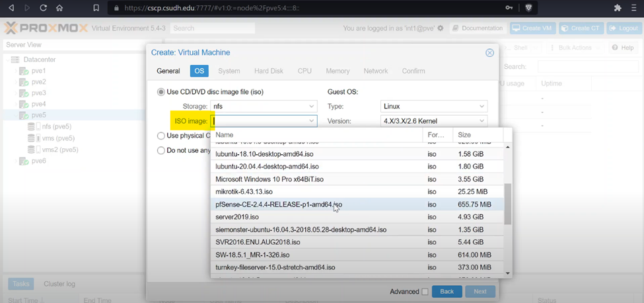Click the vms2 (pve5) storage icon
Image resolution: width=644 pixels, height=303 pixels.
click(x=34, y=150)
